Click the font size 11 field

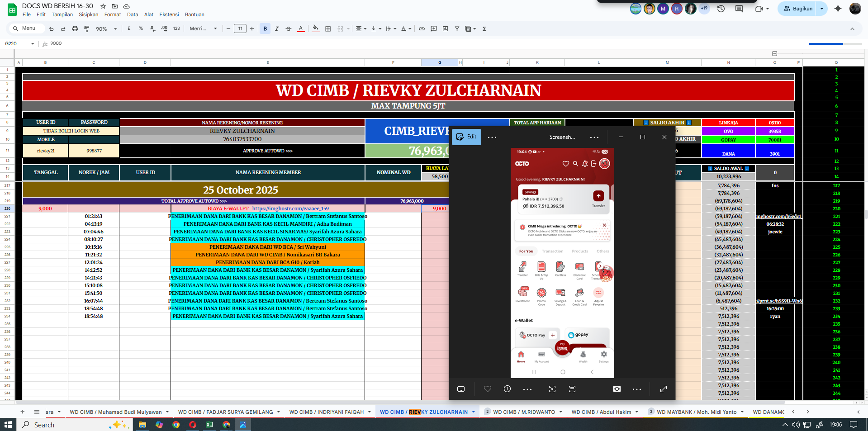click(x=240, y=29)
